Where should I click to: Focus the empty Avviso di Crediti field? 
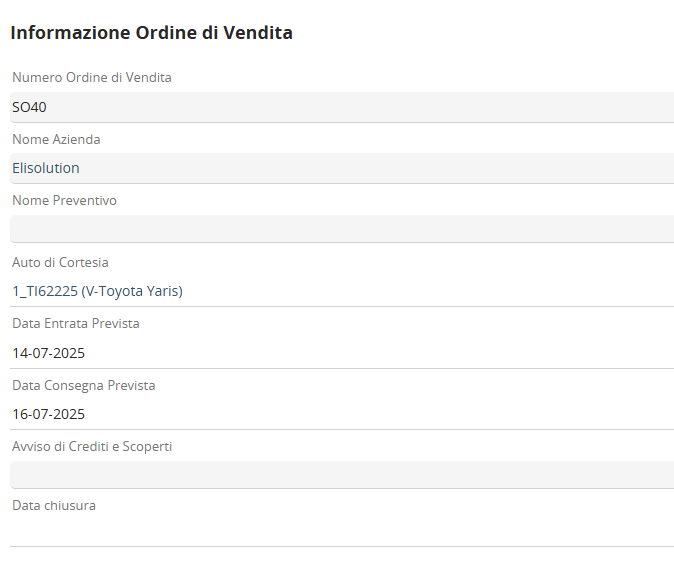(x=341, y=475)
